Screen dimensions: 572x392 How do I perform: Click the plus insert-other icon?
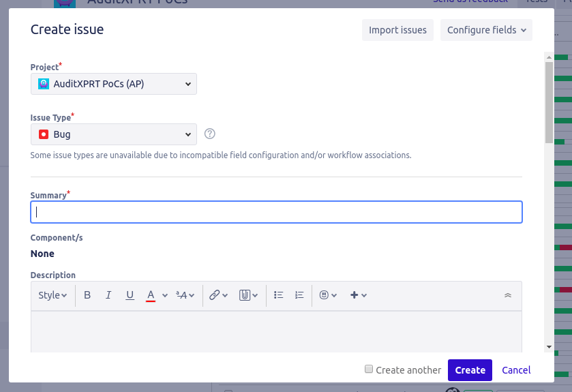355,295
